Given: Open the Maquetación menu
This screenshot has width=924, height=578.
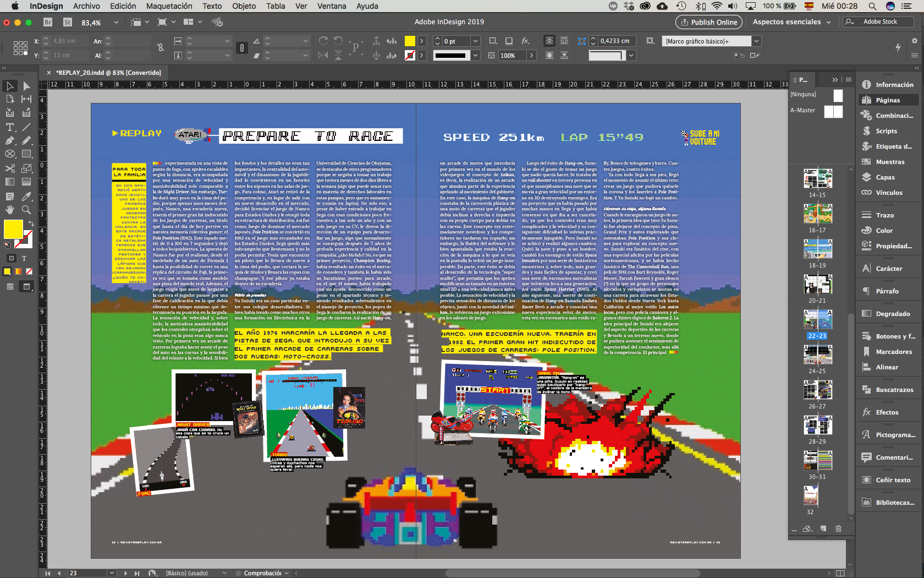Looking at the screenshot, I should tap(169, 6).
